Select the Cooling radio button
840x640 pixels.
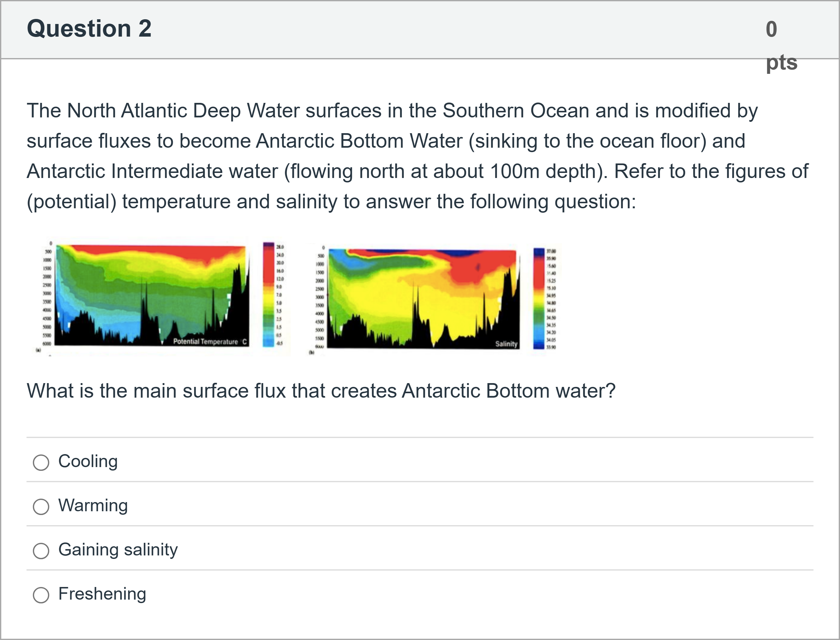[x=41, y=462]
